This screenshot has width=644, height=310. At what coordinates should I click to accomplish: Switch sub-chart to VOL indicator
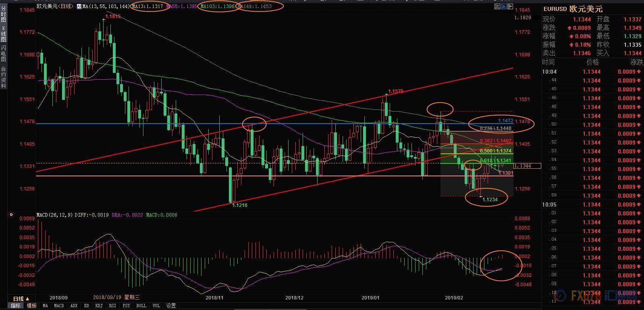[x=156, y=306]
